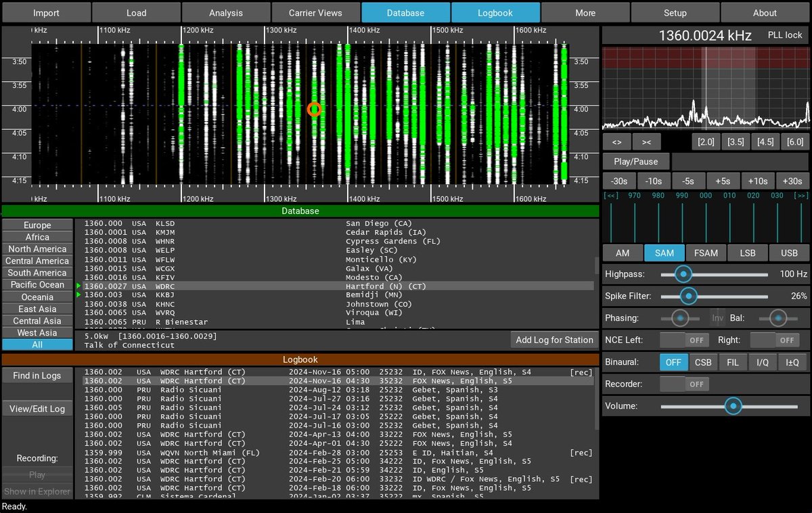This screenshot has height=513, width=812.
Task: Click the orange circle marker in the waterfall
Action: 314,109
